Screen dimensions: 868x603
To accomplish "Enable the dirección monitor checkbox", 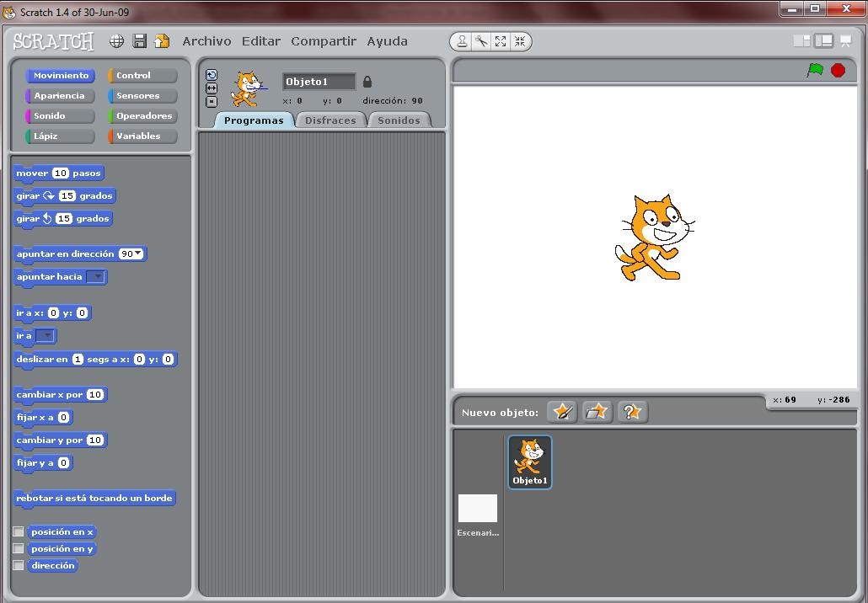I will (x=19, y=565).
